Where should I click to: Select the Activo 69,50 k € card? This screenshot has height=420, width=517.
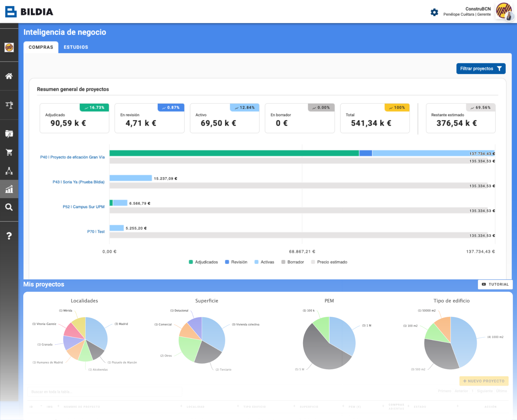[x=225, y=118]
